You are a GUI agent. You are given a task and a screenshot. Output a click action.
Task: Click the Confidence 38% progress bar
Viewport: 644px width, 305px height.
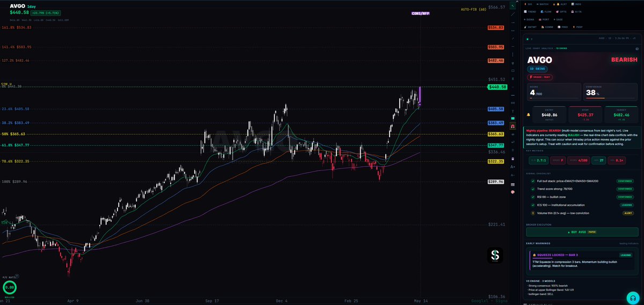click(x=610, y=98)
